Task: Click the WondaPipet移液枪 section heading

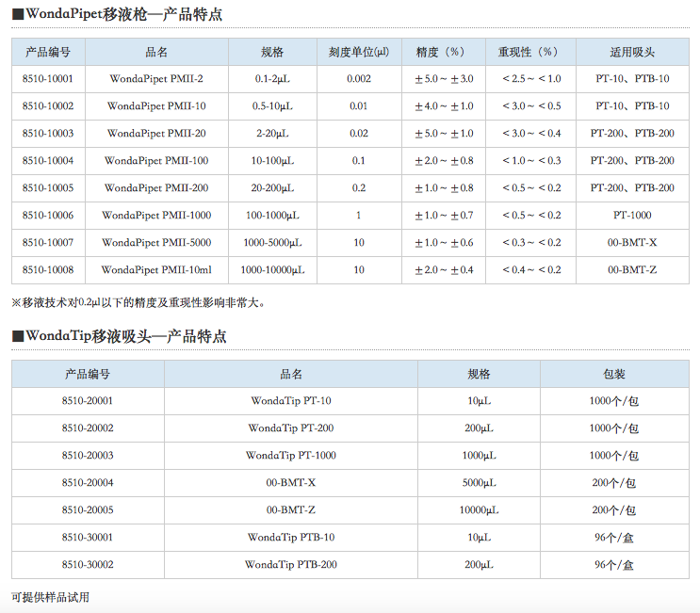Action: [118, 14]
